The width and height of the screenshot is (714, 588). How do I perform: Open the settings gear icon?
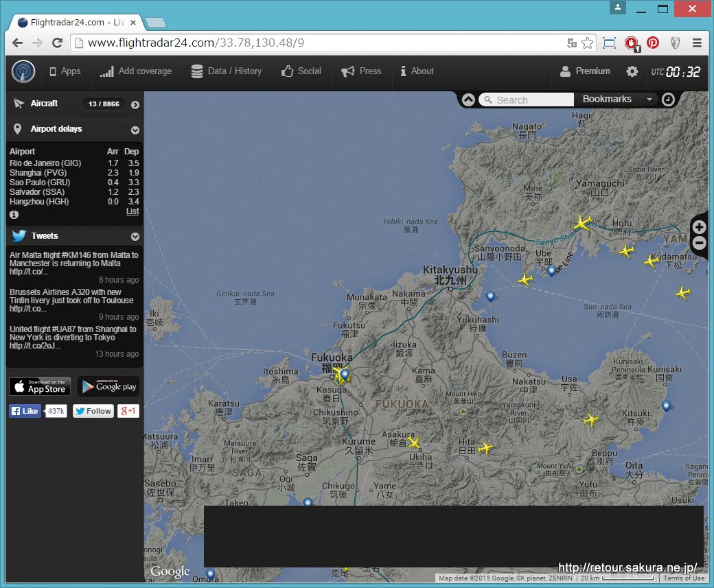632,71
